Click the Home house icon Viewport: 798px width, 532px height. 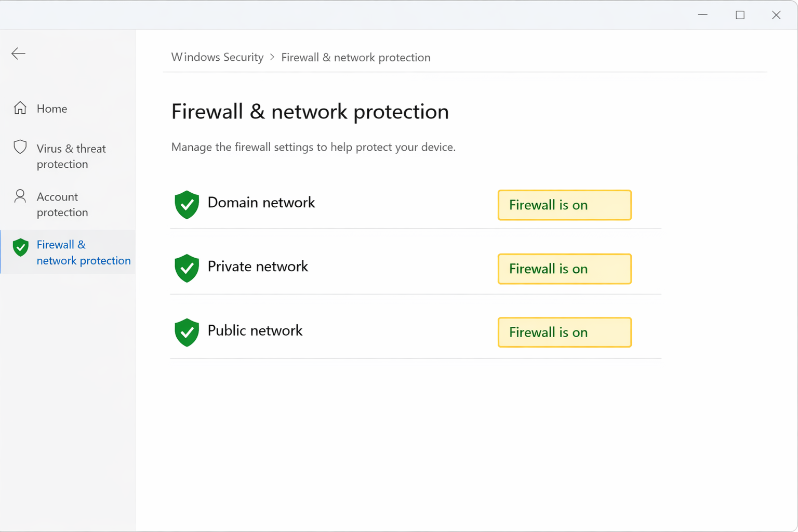[x=20, y=108]
